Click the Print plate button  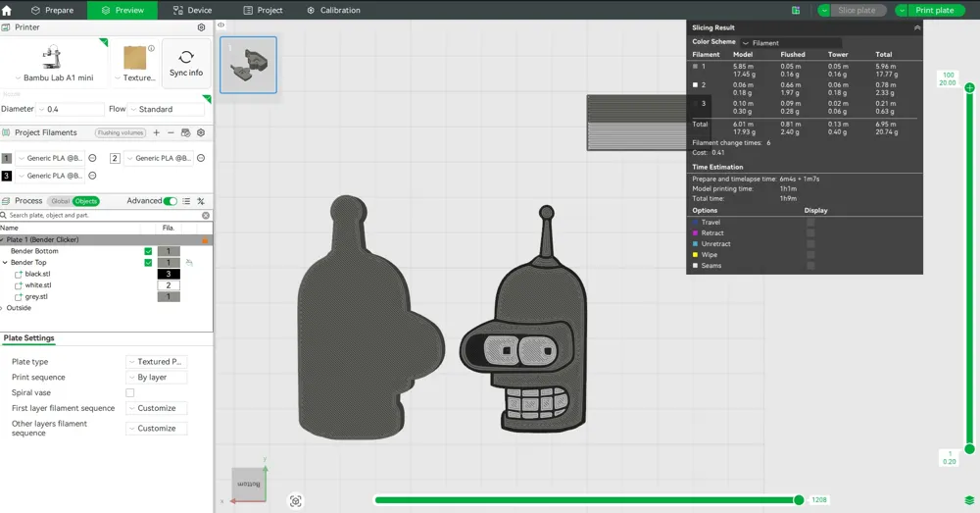pos(935,10)
